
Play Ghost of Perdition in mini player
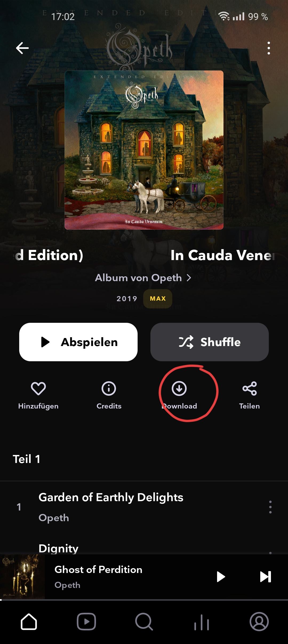(221, 577)
